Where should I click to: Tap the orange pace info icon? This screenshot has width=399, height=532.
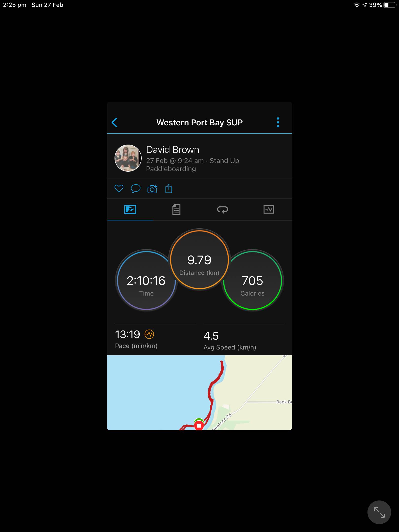(x=149, y=334)
